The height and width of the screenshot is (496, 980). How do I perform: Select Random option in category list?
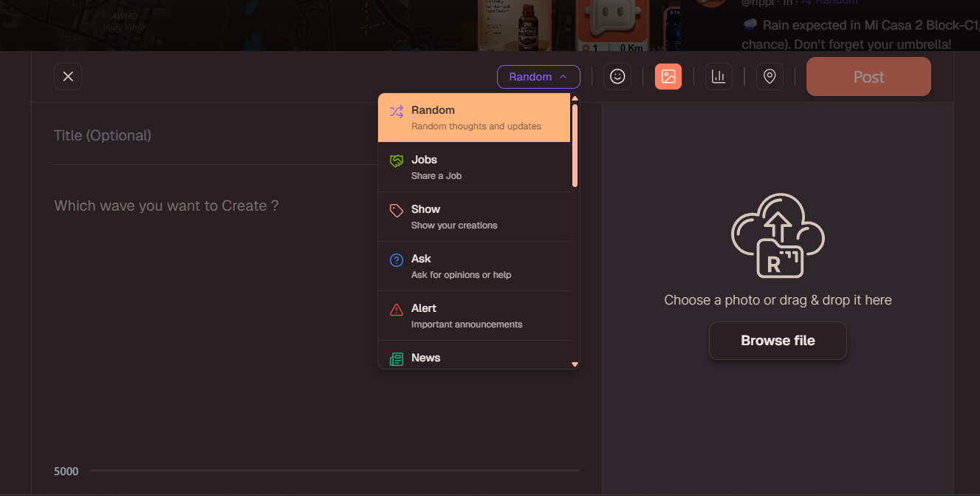click(x=474, y=118)
